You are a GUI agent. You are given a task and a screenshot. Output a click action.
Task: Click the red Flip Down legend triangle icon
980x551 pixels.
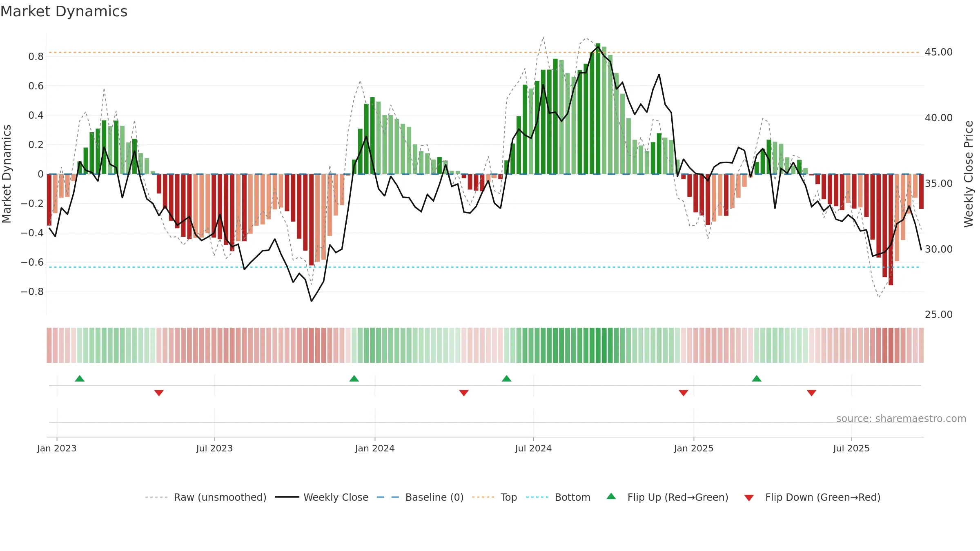point(749,498)
